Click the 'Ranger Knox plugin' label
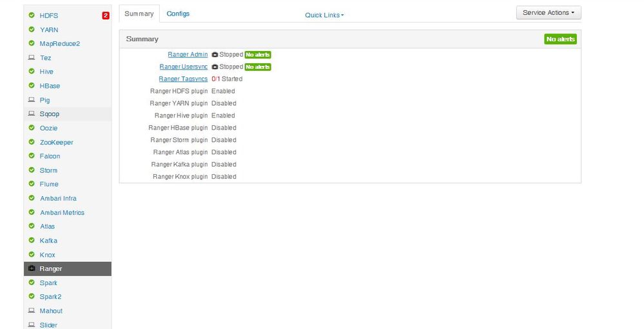Screen dimensions: 644x329 point(181,176)
